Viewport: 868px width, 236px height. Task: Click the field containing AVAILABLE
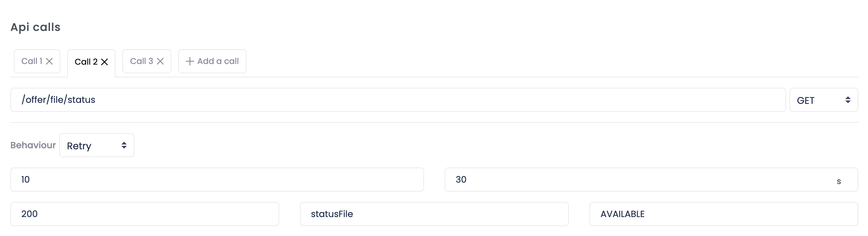pyautogui.click(x=724, y=214)
